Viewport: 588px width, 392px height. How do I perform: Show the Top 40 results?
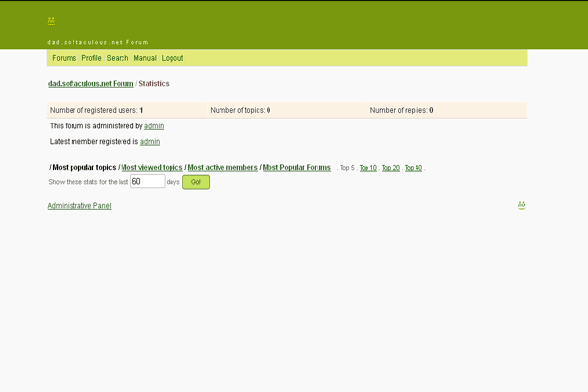pyautogui.click(x=413, y=168)
